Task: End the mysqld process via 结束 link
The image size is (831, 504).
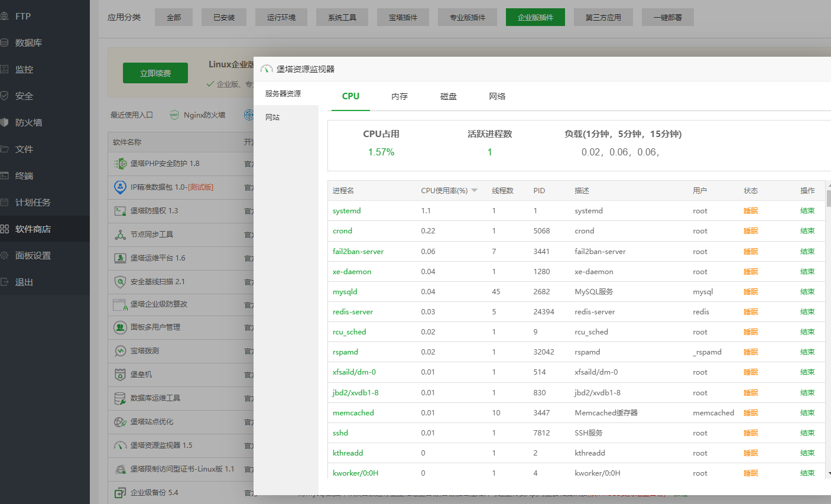Action: pyautogui.click(x=807, y=291)
